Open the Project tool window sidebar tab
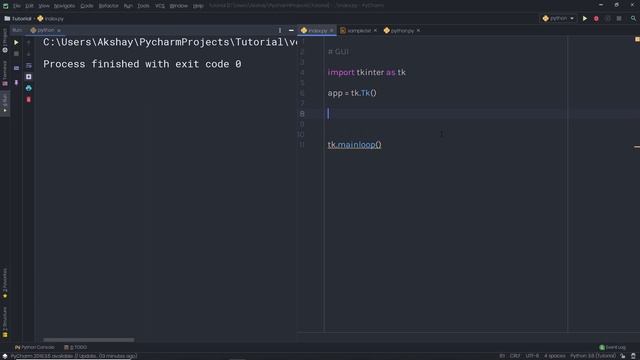640x360 pixels. [x=5, y=41]
